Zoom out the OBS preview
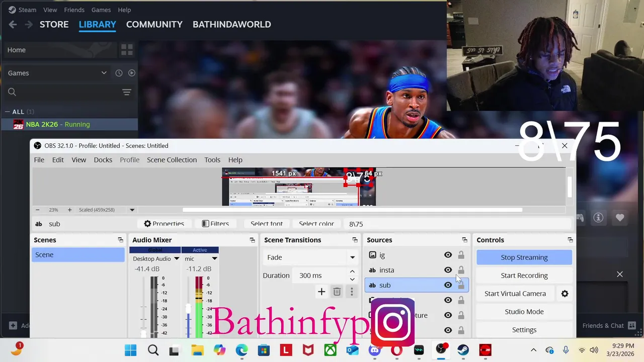The height and width of the screenshot is (362, 644). [x=37, y=210]
